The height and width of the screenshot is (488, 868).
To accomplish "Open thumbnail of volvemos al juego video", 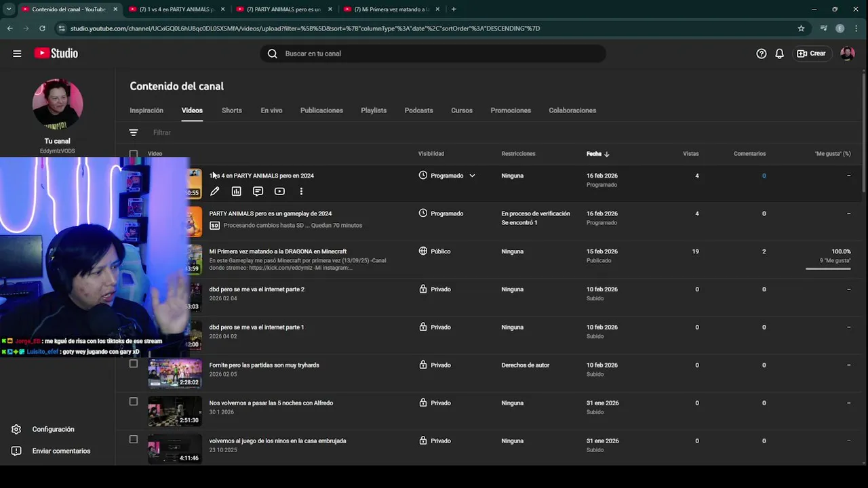I will click(x=175, y=449).
